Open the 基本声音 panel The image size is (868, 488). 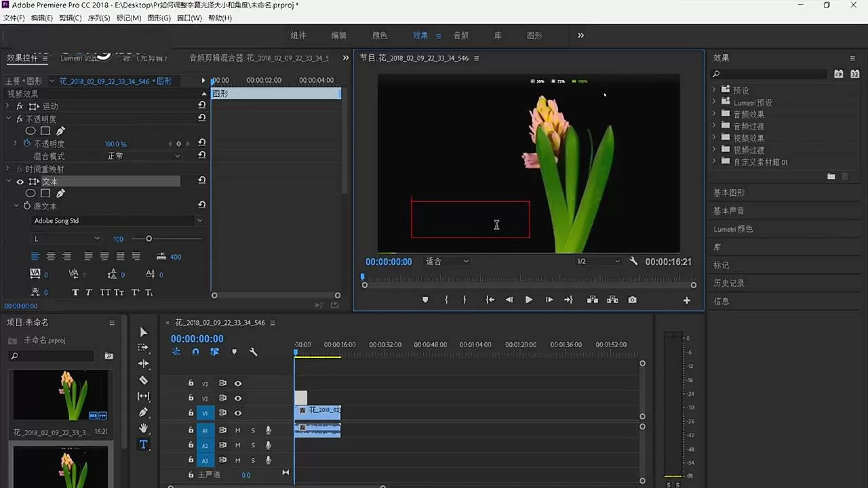(x=729, y=211)
